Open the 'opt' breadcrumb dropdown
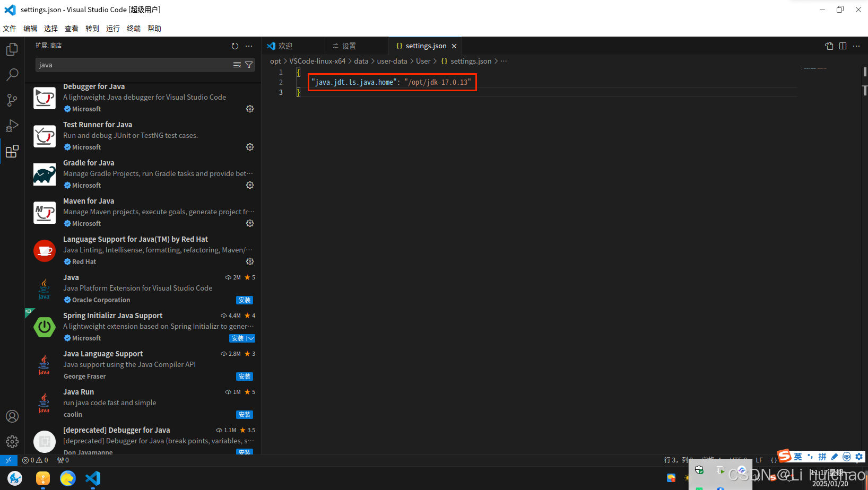Image resolution: width=868 pixels, height=490 pixels. pyautogui.click(x=275, y=61)
